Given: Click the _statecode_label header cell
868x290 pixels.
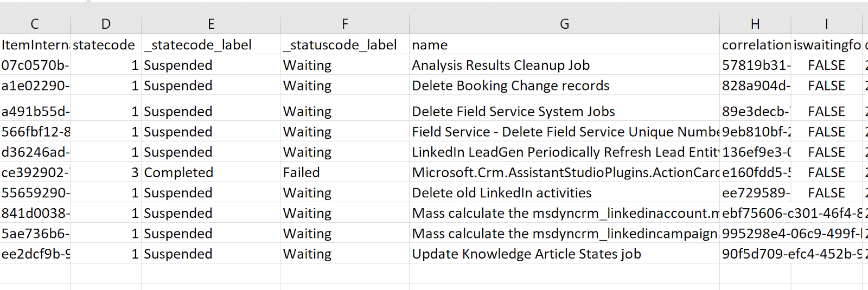Looking at the screenshot, I should [210, 45].
